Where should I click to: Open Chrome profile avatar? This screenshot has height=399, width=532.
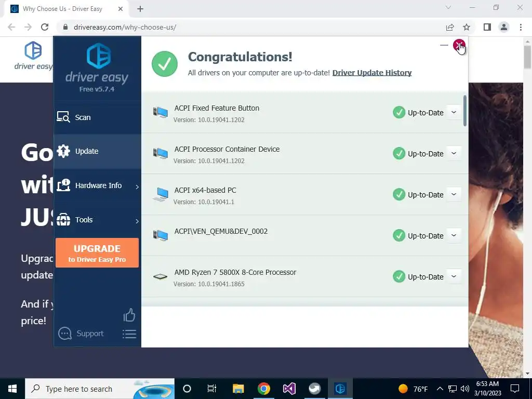click(x=504, y=27)
